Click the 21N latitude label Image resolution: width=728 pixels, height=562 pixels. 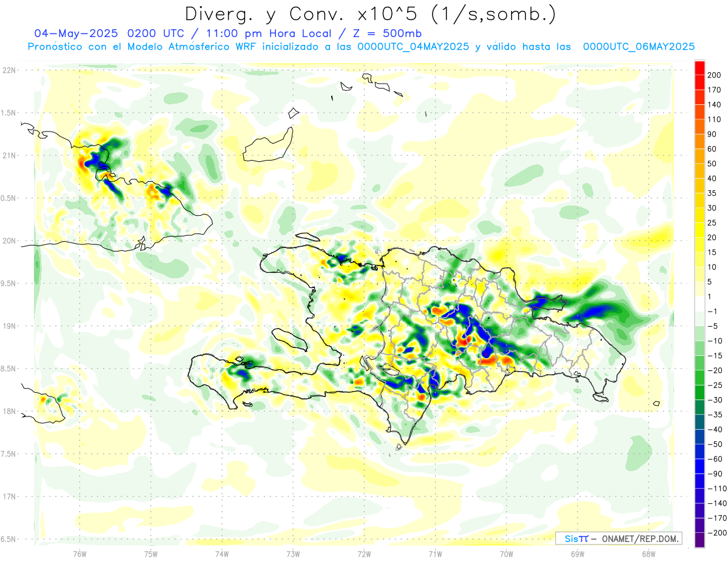9,155
